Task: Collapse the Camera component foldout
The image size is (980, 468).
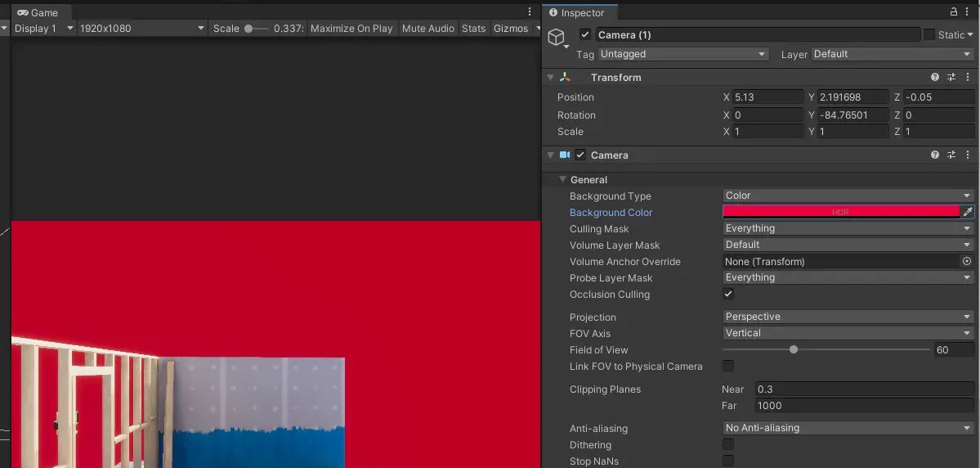Action: (x=550, y=155)
